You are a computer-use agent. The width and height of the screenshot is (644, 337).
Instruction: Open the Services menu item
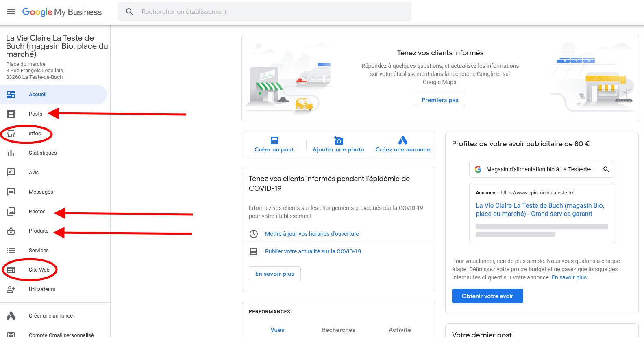[53, 251]
